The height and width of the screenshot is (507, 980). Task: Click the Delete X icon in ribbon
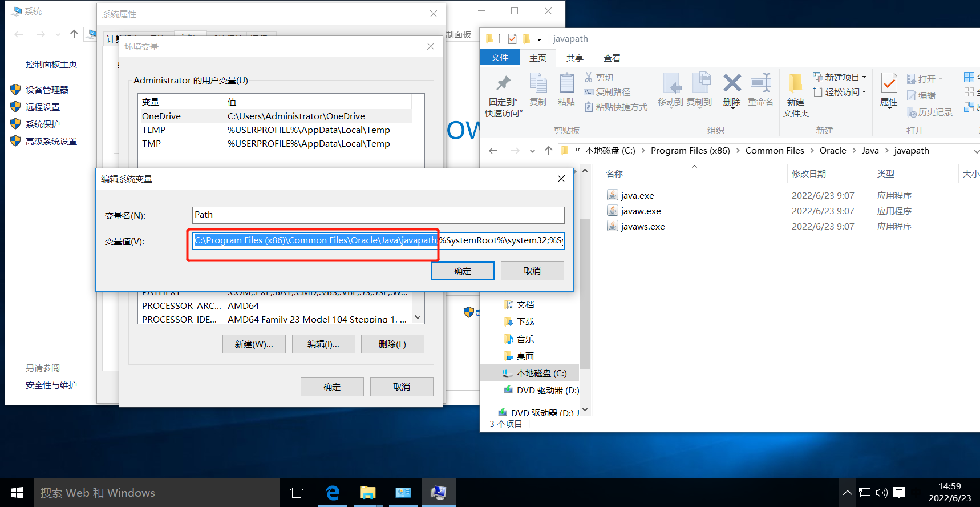(732, 83)
